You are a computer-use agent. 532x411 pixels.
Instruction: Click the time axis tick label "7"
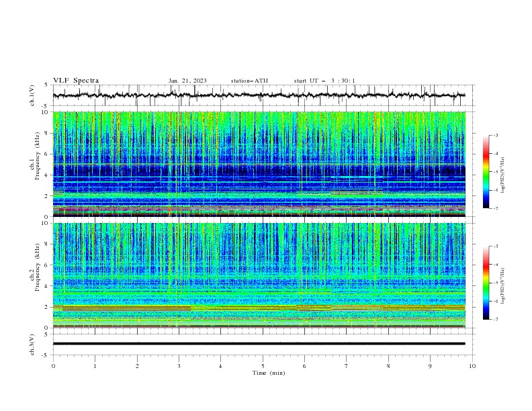tap(347, 366)
